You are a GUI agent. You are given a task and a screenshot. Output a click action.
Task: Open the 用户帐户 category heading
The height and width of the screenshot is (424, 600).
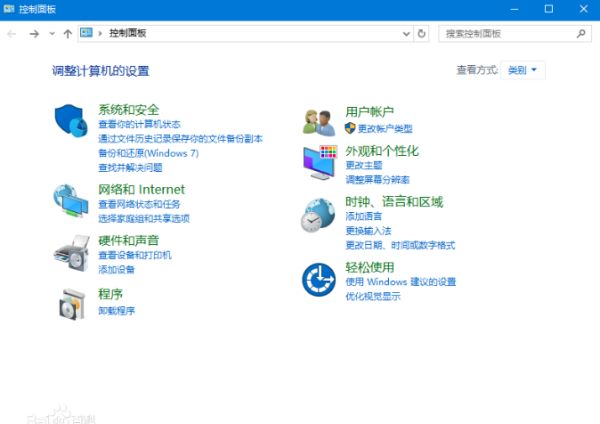(369, 112)
